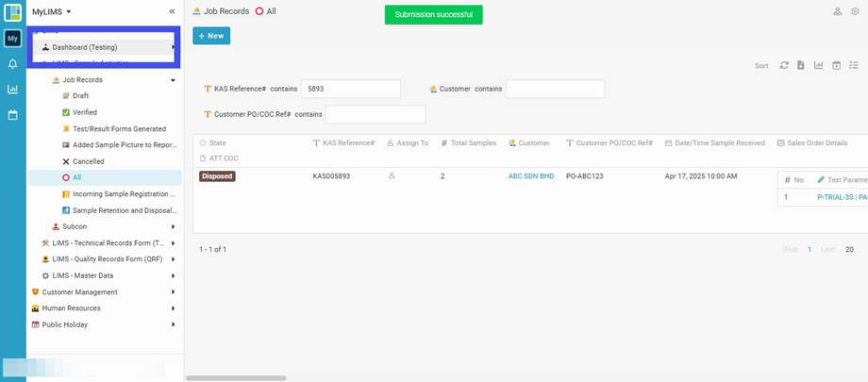Click the Master Data gear icon

[45, 275]
